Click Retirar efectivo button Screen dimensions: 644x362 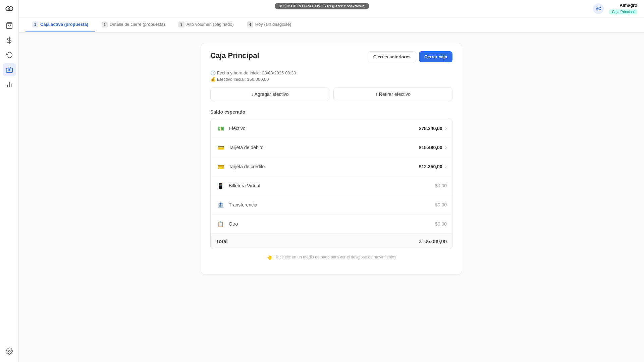(393, 94)
